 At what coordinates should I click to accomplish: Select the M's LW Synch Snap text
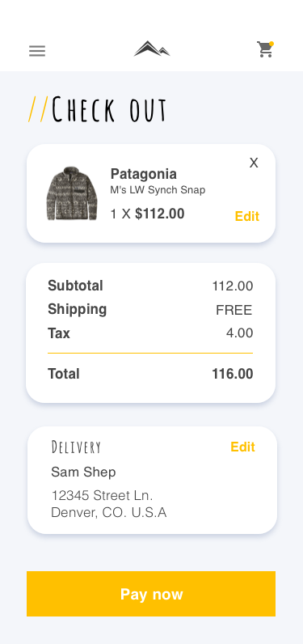pyautogui.click(x=158, y=190)
